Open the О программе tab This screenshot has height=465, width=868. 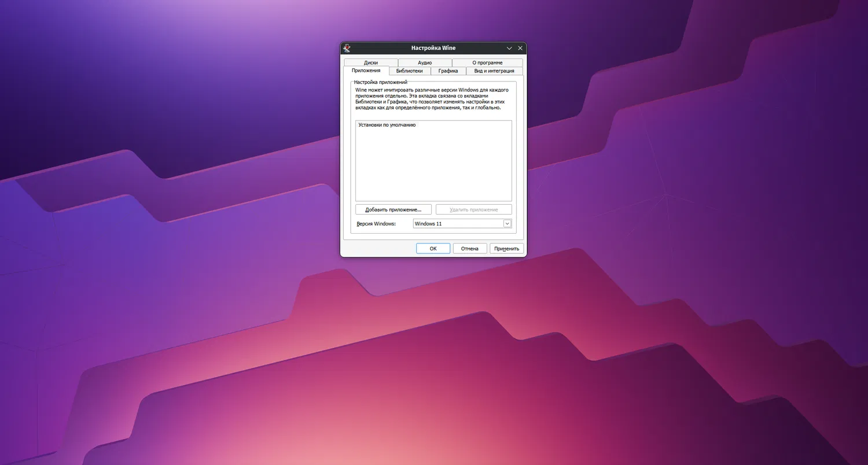tap(488, 62)
